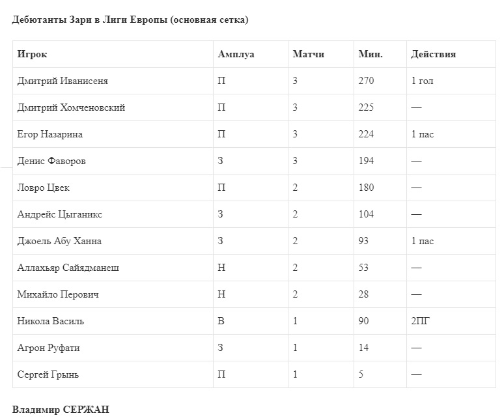The image size is (504, 420).
Task: Click the 'Игрок' column header
Action: point(32,54)
